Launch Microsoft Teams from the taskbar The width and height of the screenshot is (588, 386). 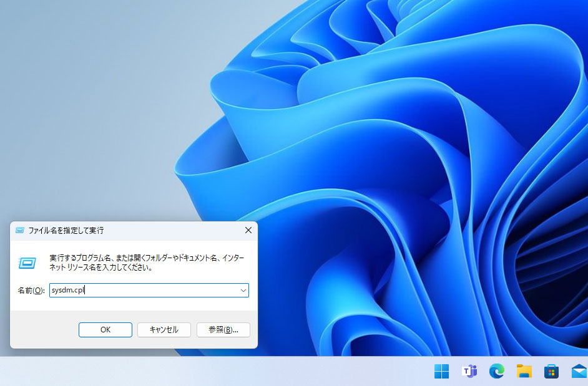(469, 372)
